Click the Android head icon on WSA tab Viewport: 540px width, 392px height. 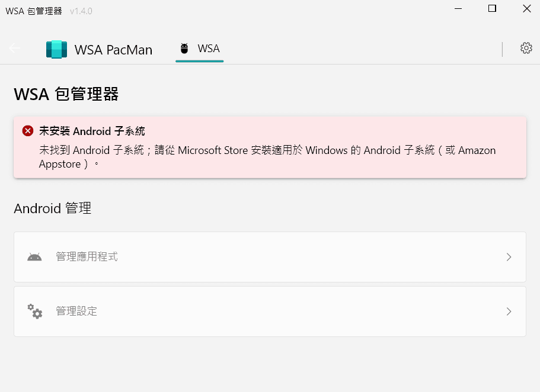[x=184, y=48]
